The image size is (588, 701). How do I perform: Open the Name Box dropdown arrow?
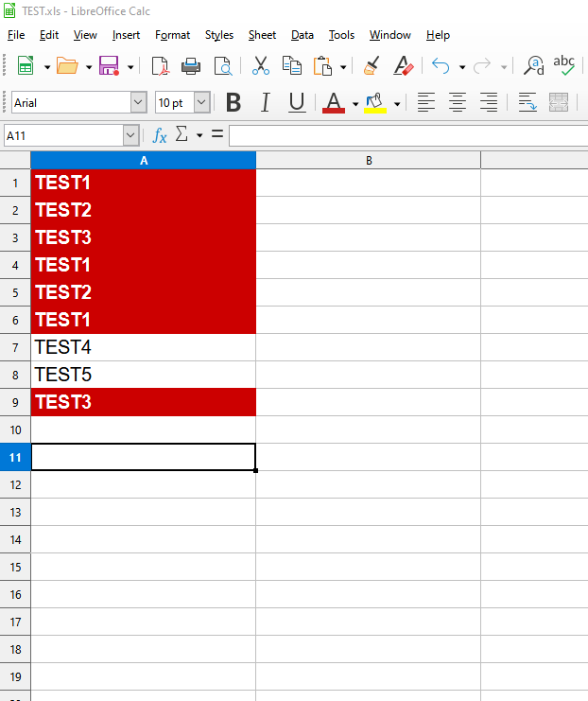coord(130,136)
